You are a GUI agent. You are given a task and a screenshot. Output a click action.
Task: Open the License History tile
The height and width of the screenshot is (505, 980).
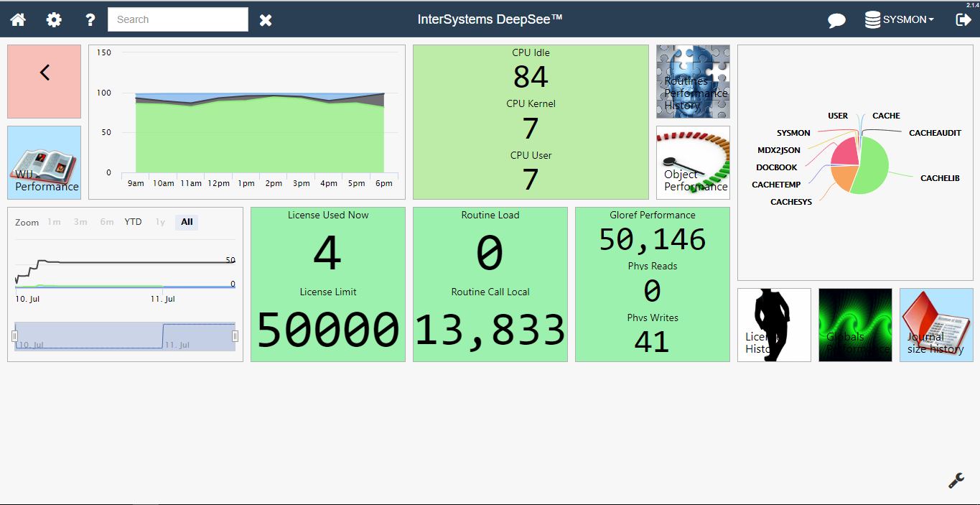774,325
